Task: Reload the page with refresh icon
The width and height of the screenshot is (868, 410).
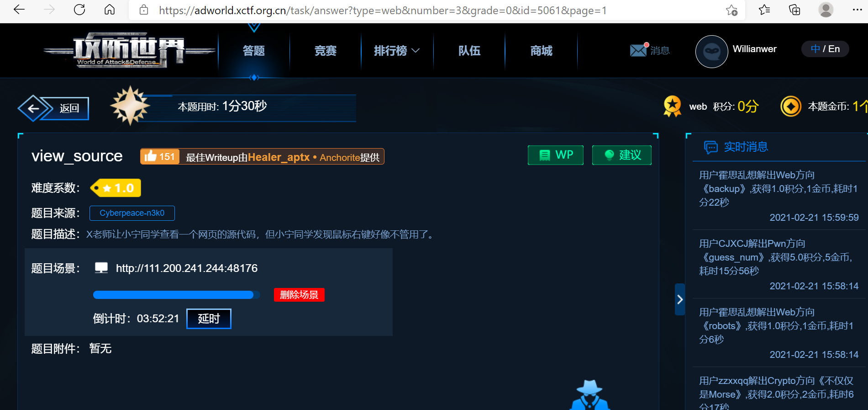Action: coord(79,10)
